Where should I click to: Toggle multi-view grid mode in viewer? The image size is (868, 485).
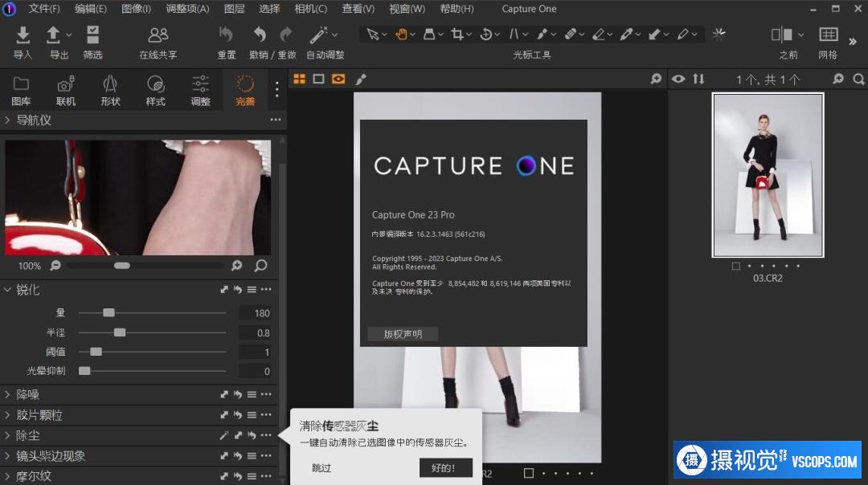click(300, 79)
